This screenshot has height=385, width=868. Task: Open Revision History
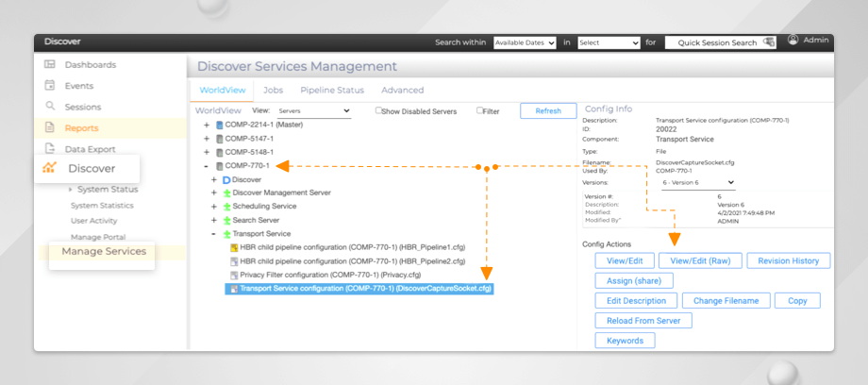coord(789,261)
